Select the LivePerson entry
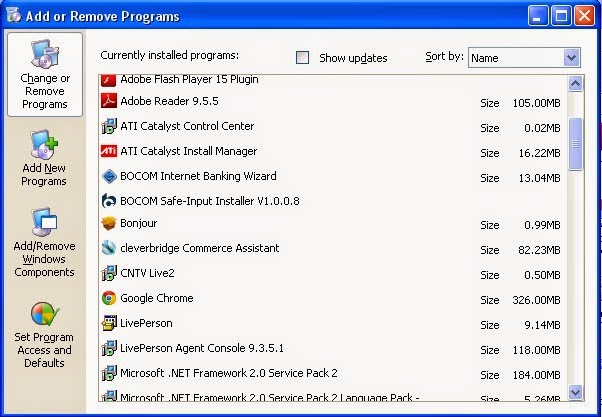 333,323
